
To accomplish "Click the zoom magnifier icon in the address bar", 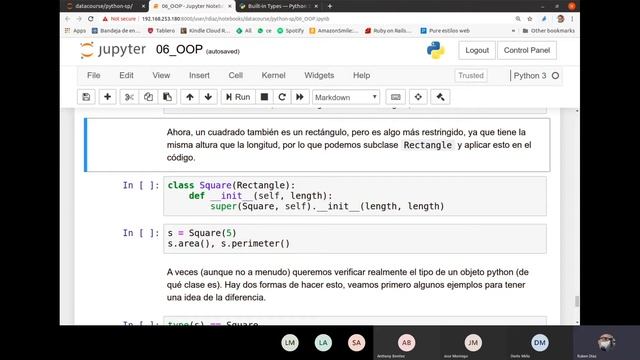I will click(518, 19).
